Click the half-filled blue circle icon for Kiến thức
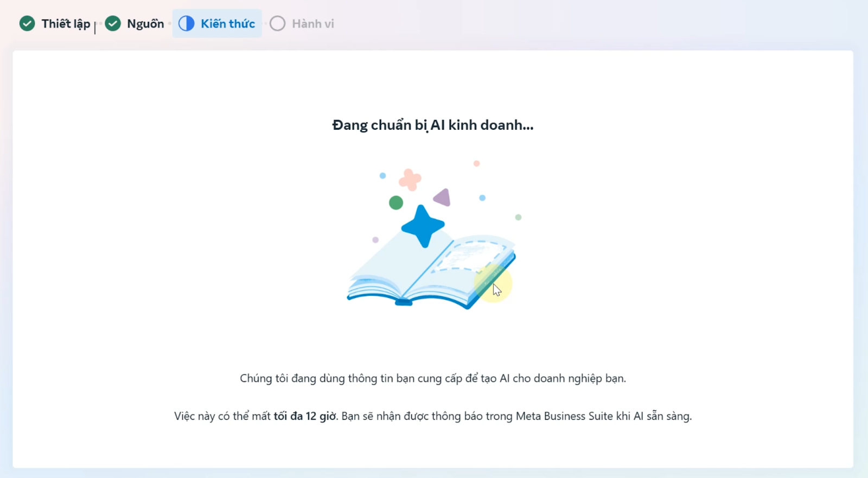Image resolution: width=868 pixels, height=478 pixels. [186, 23]
